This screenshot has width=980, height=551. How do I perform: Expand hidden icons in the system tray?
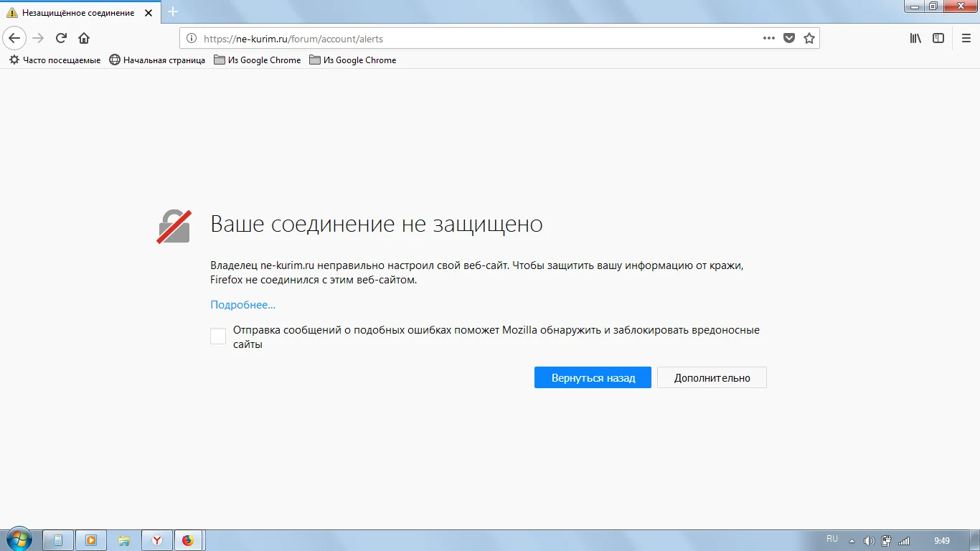[x=851, y=540]
